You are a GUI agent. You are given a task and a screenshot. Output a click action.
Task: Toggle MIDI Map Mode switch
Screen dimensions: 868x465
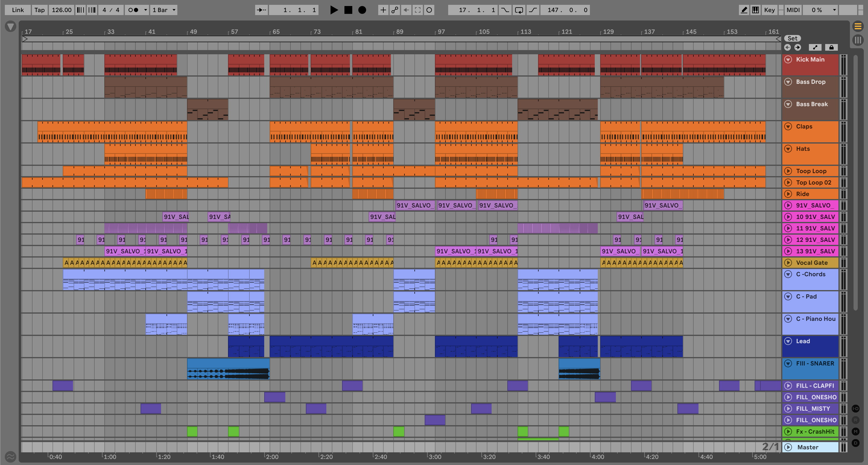point(793,10)
